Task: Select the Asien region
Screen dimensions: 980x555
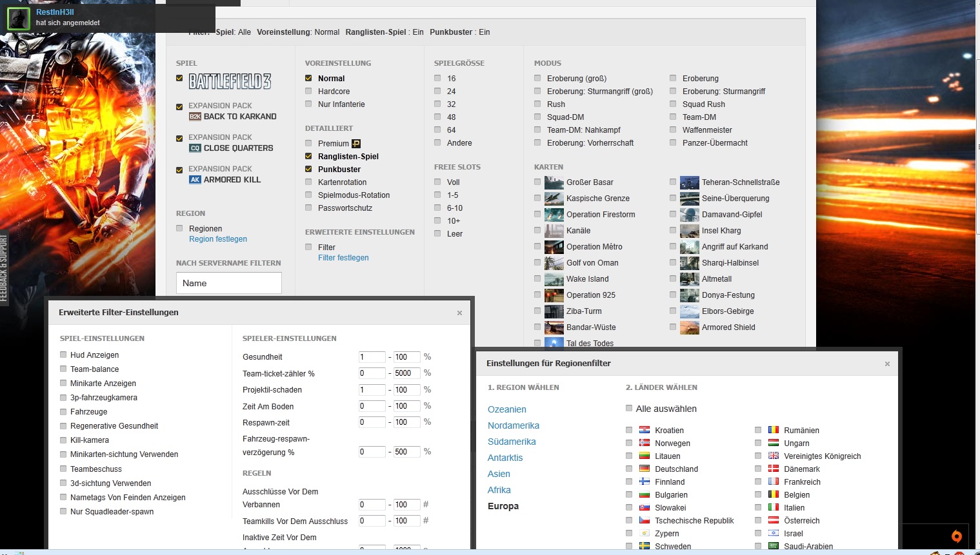Action: point(499,474)
